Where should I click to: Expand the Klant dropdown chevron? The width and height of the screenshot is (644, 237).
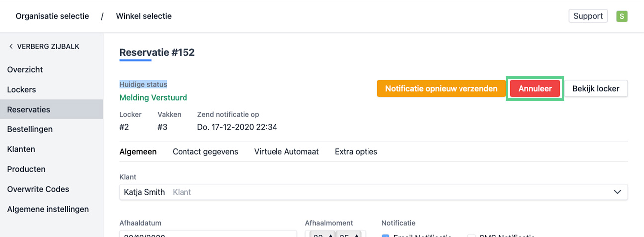(x=617, y=192)
